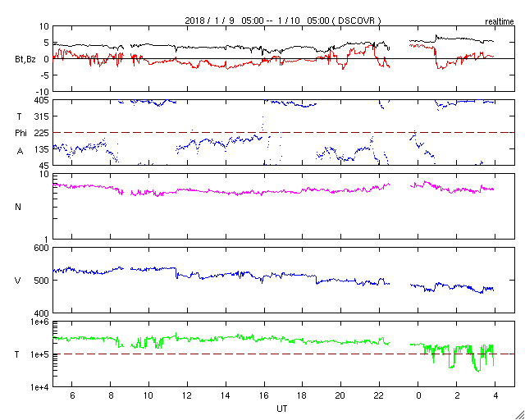Click the '22' UT time tick label
This screenshot has height=420, width=525.
pyautogui.click(x=379, y=396)
